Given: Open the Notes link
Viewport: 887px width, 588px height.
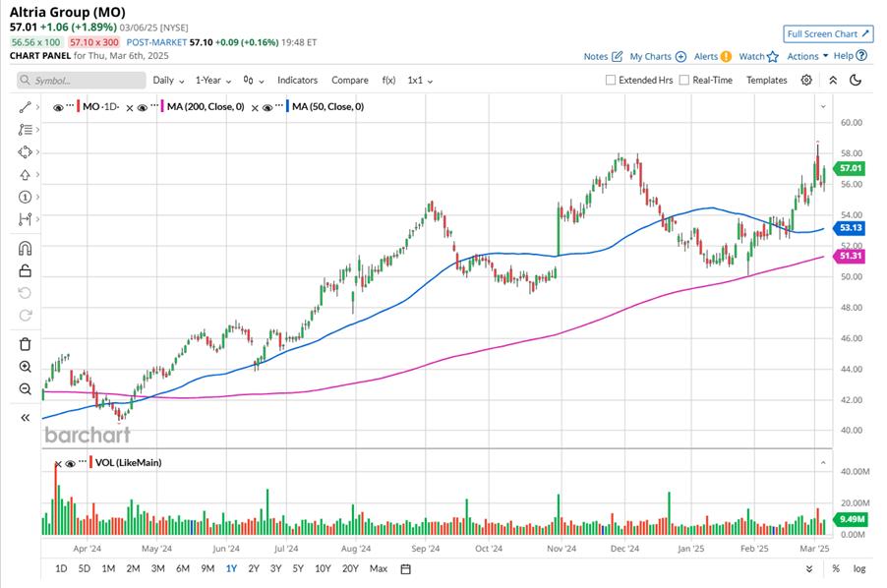Looking at the screenshot, I should (x=595, y=57).
